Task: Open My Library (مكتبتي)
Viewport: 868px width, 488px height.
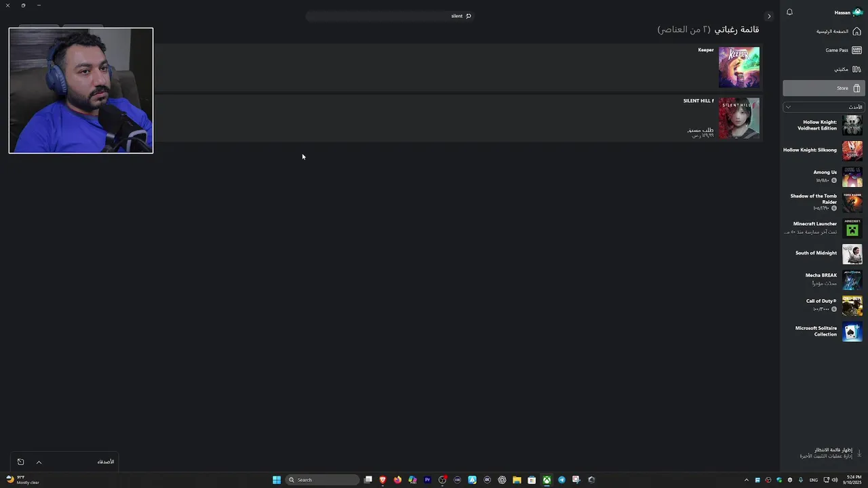Action: coord(823,69)
